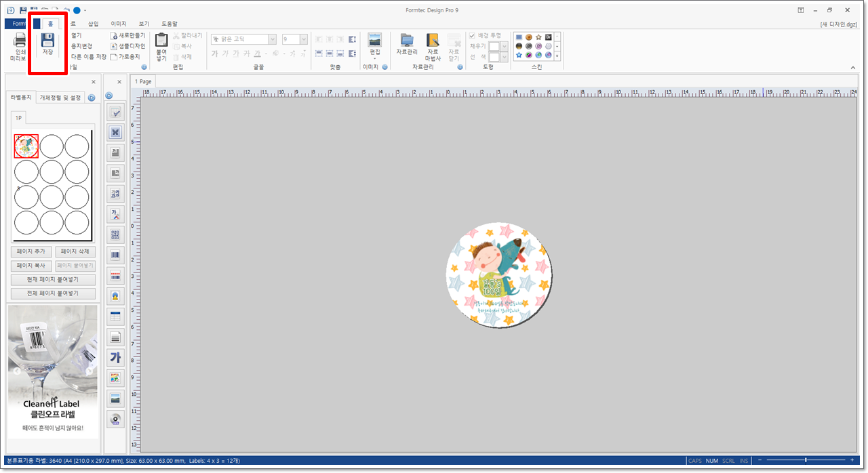Click Save As (다른 이름 저장)

pos(88,57)
